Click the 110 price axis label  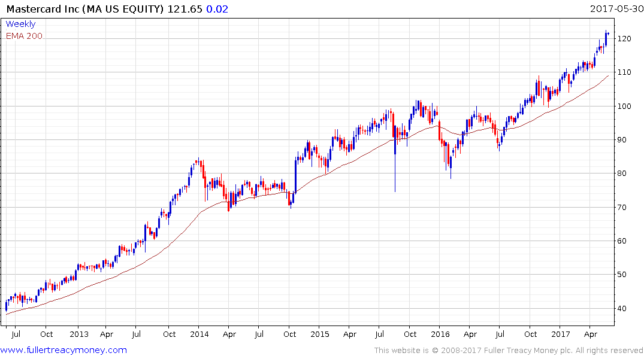coord(624,72)
